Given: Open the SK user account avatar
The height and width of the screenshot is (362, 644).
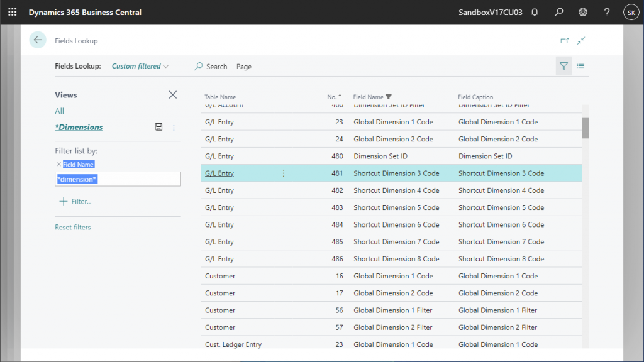Looking at the screenshot, I should [631, 13].
